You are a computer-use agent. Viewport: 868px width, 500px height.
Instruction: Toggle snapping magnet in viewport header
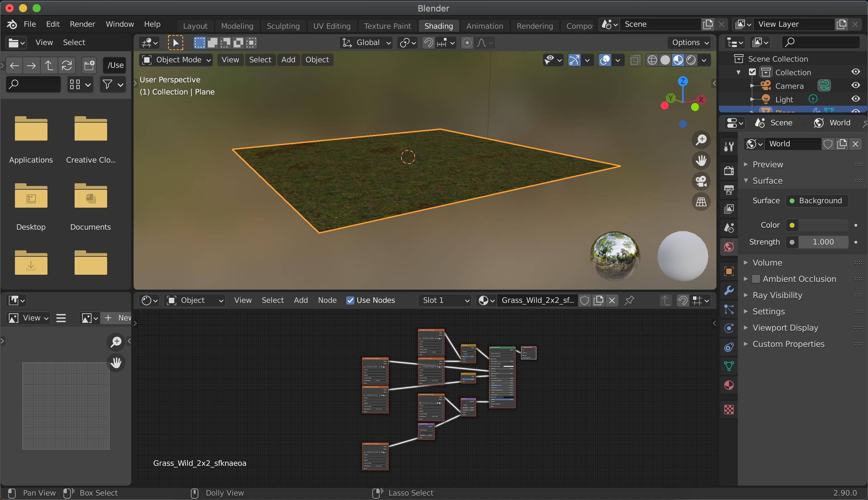pos(429,43)
